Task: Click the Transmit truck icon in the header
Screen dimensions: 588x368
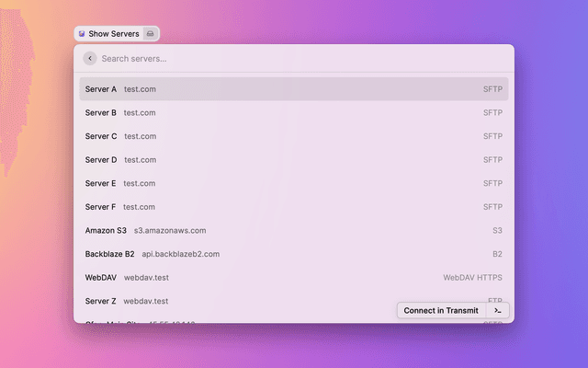Action: click(x=151, y=34)
